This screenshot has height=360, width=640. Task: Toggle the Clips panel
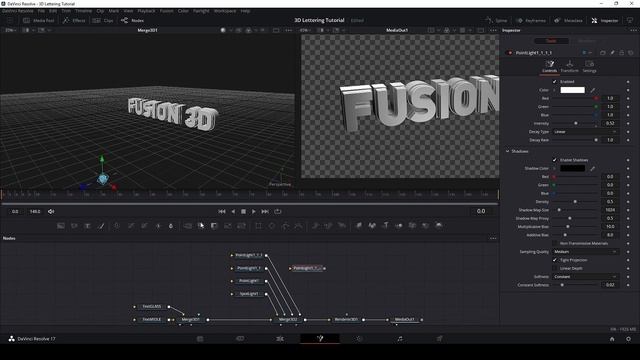[103, 20]
